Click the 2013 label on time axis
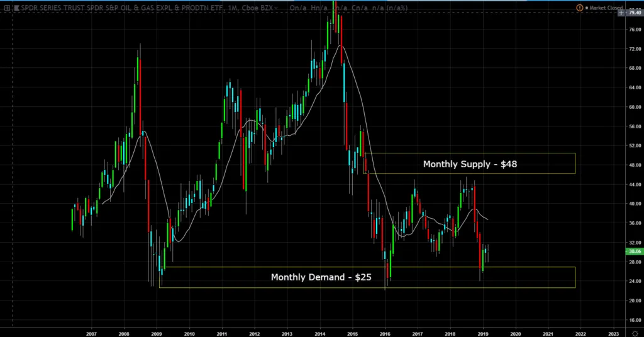The image size is (644, 337). (x=287, y=334)
